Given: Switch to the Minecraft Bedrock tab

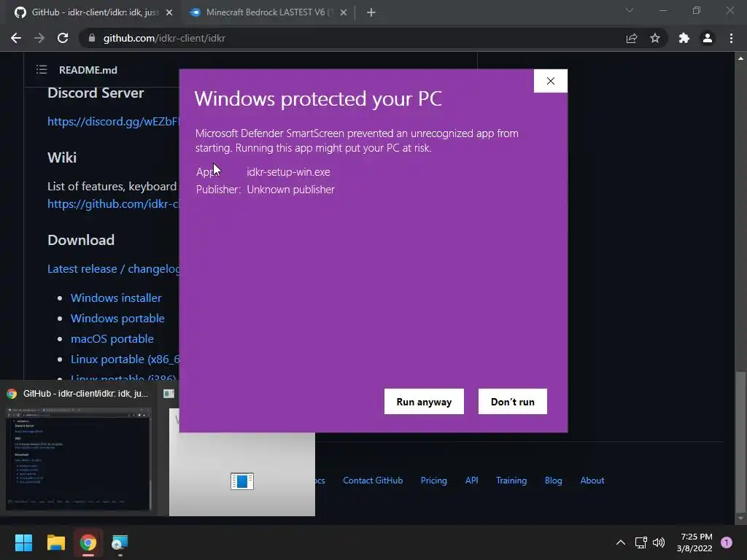Looking at the screenshot, I should pyautogui.click(x=267, y=12).
